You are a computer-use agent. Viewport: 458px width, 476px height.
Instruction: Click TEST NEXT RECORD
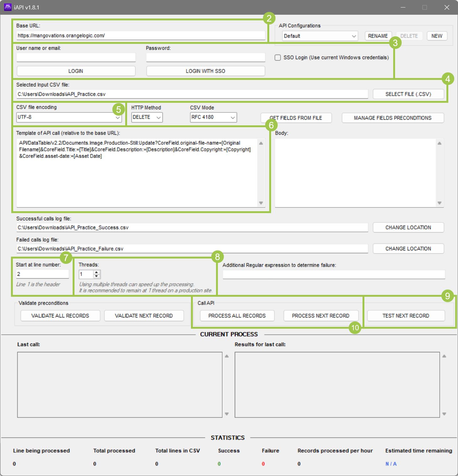pos(406,316)
